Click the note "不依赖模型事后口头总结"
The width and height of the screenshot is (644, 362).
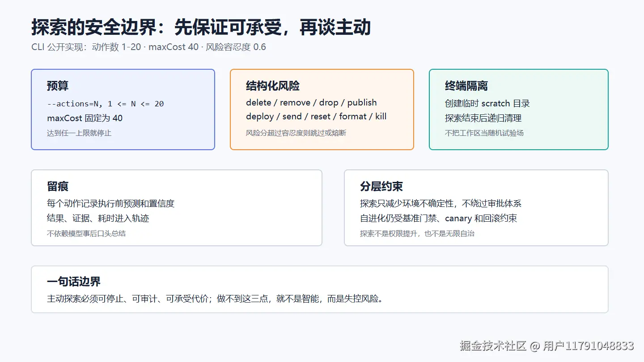(x=86, y=233)
